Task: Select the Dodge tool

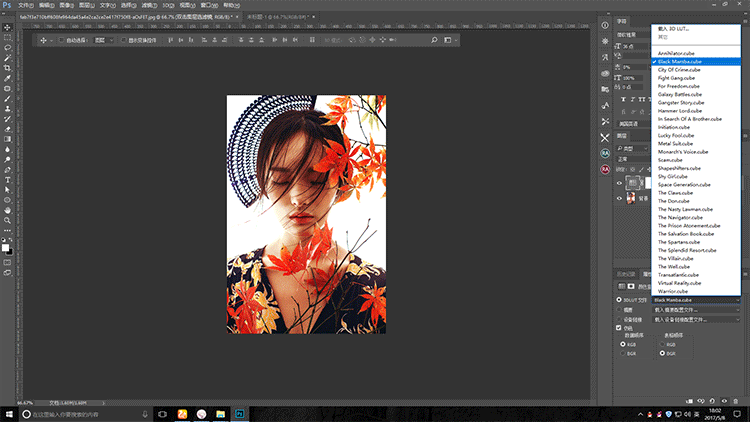Action: [x=7, y=159]
